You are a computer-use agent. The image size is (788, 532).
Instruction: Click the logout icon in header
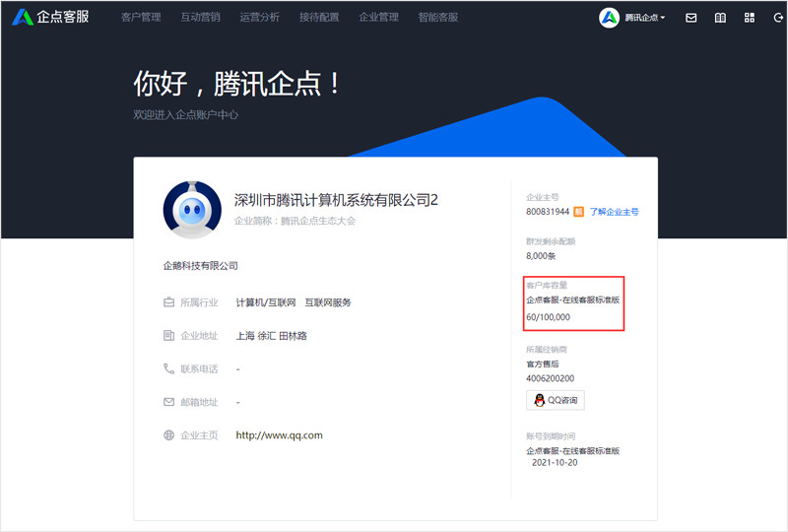[778, 18]
